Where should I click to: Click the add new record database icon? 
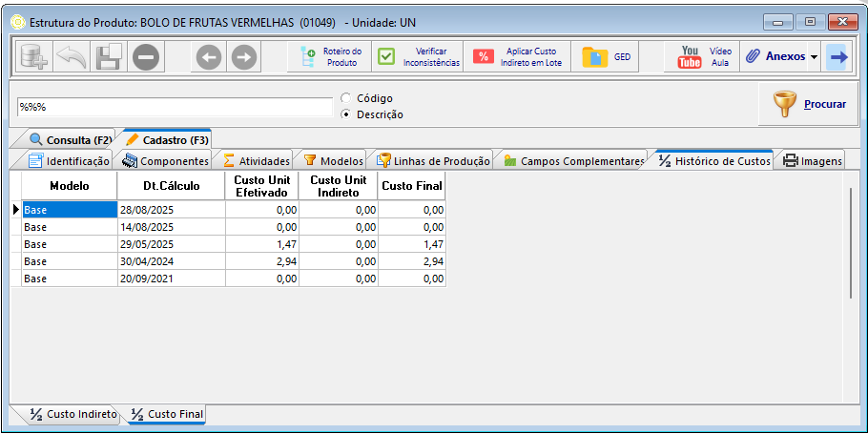[33, 57]
